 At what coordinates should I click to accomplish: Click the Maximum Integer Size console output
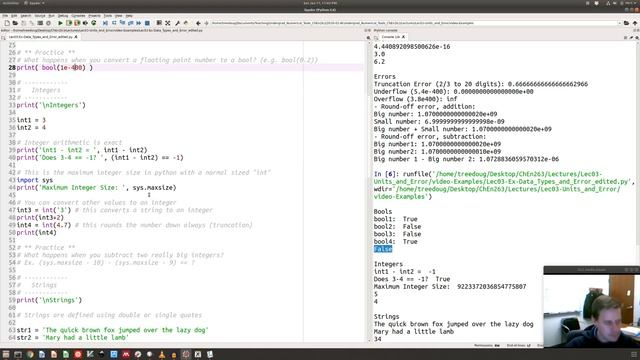coord(450,287)
